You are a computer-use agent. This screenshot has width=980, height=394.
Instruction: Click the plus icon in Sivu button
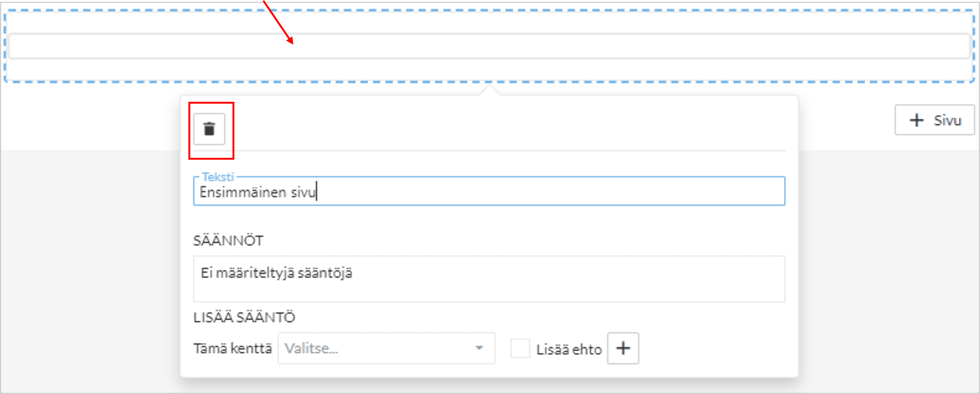pos(916,120)
